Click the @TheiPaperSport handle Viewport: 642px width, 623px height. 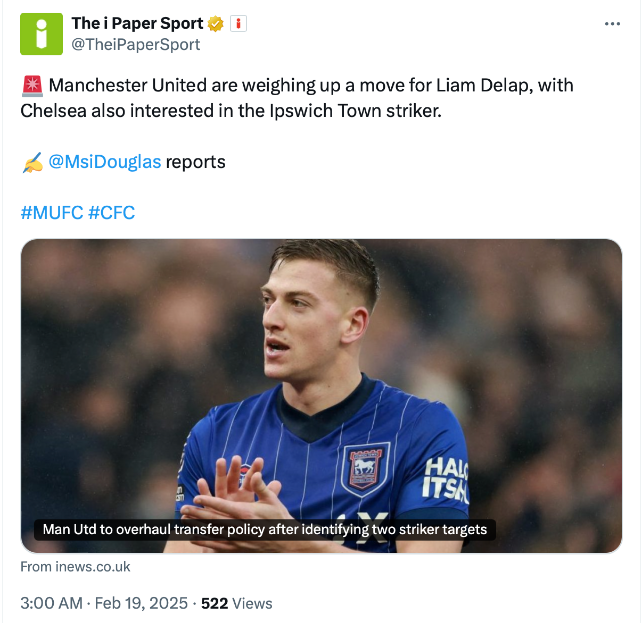135,44
